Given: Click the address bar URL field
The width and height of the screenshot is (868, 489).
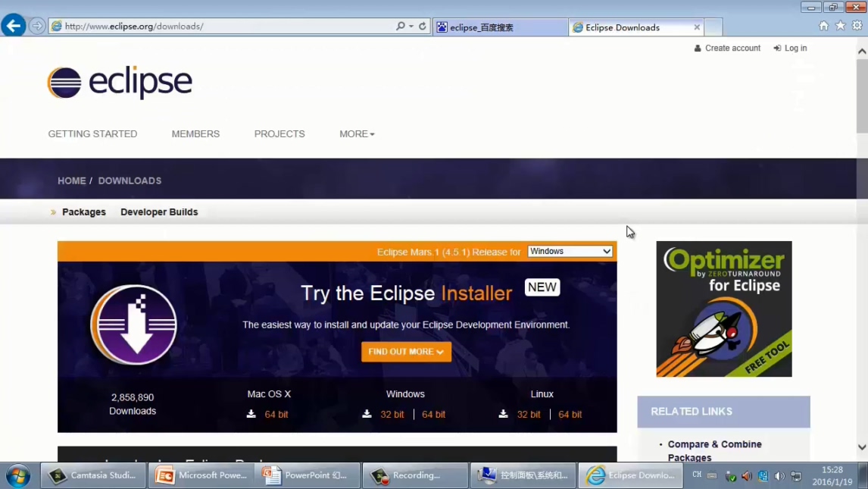Looking at the screenshot, I should tap(221, 26).
